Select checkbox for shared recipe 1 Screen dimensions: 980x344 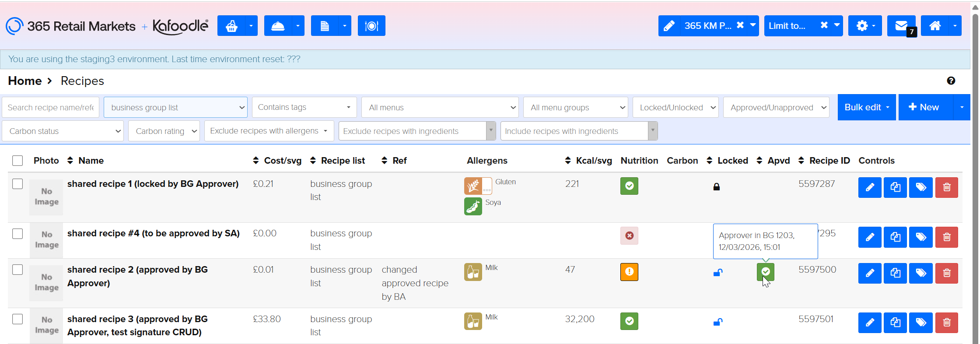coord(17,184)
